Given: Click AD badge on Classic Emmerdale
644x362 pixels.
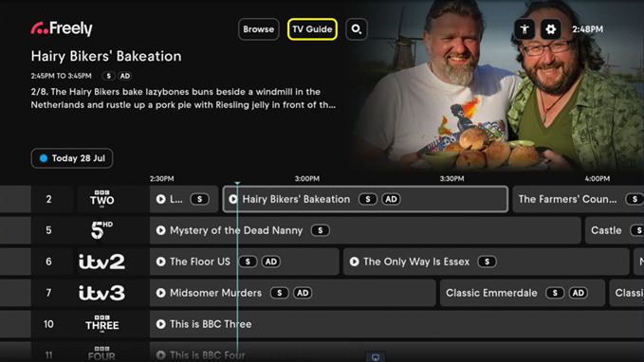Looking at the screenshot, I should click(579, 293).
